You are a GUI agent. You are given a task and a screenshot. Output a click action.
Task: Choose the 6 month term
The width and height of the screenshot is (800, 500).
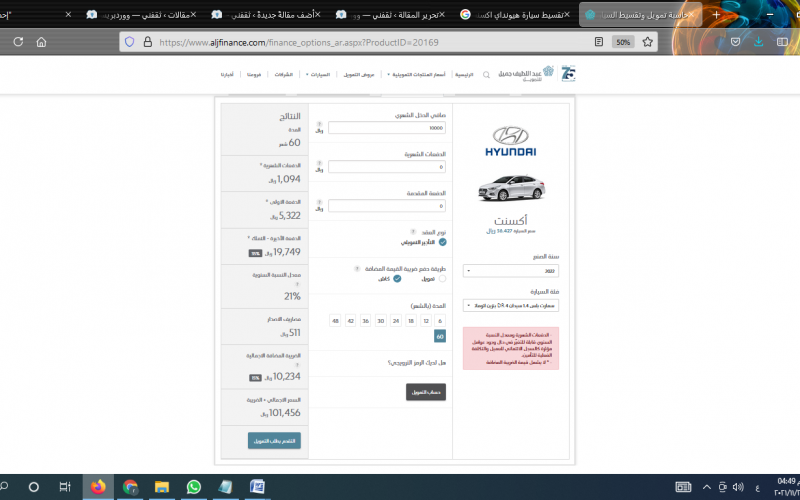tap(440, 321)
